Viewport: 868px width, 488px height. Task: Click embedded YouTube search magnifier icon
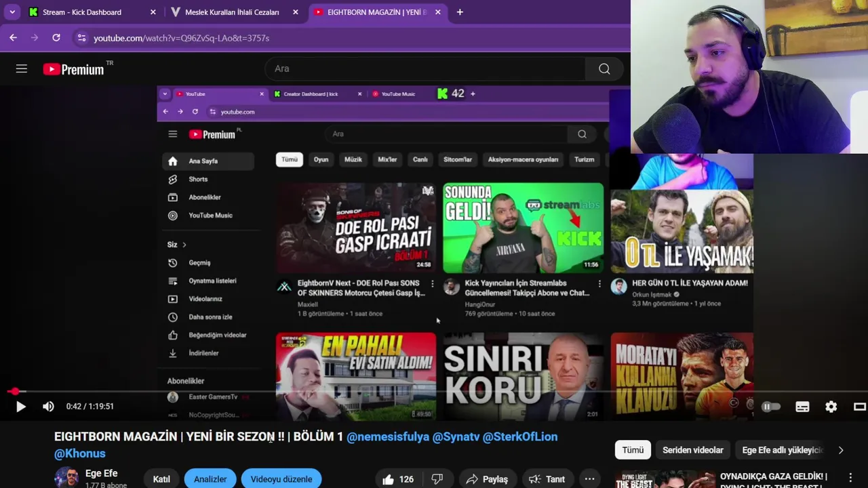582,134
